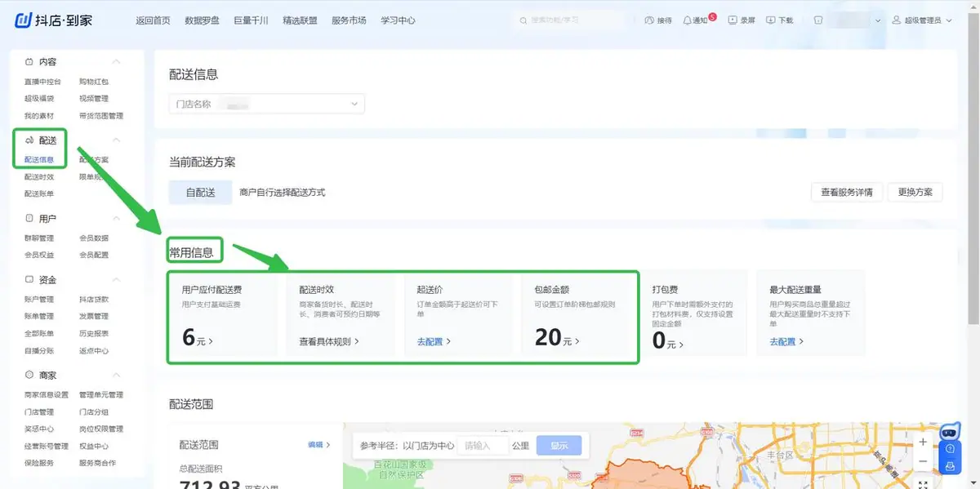980x489 pixels.
Task: Click the 编辑 link for 配送范围
Action: (x=318, y=445)
